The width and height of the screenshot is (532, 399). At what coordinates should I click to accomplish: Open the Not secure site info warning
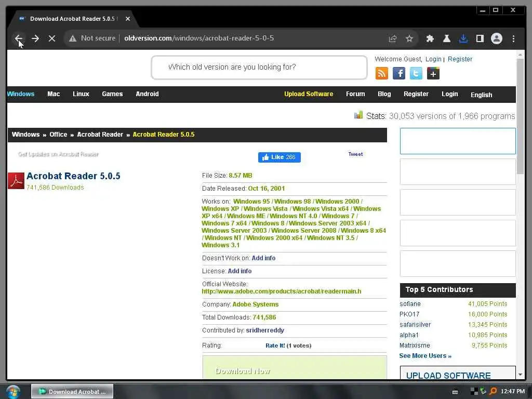click(x=92, y=38)
